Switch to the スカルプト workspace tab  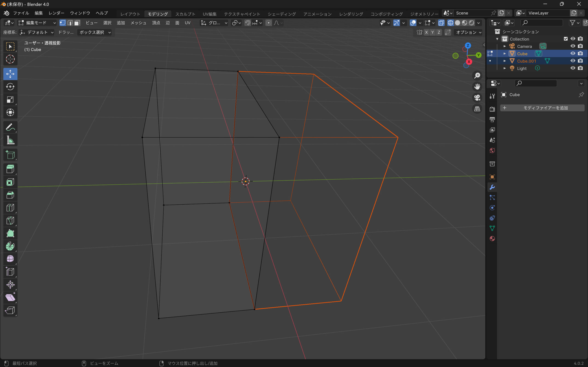click(x=185, y=14)
